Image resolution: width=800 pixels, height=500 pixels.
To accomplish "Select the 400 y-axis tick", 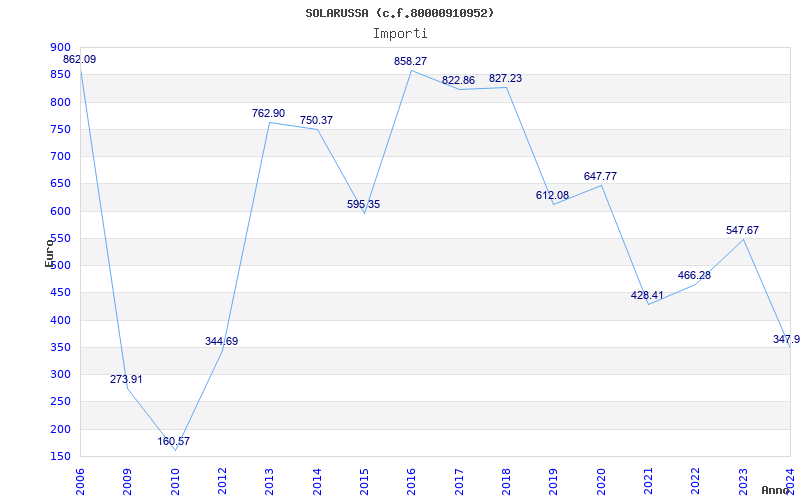I will click(x=60, y=320).
